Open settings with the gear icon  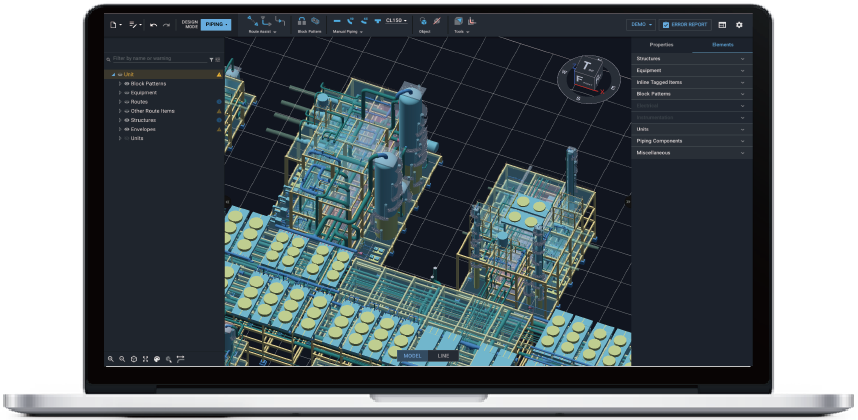click(x=739, y=24)
